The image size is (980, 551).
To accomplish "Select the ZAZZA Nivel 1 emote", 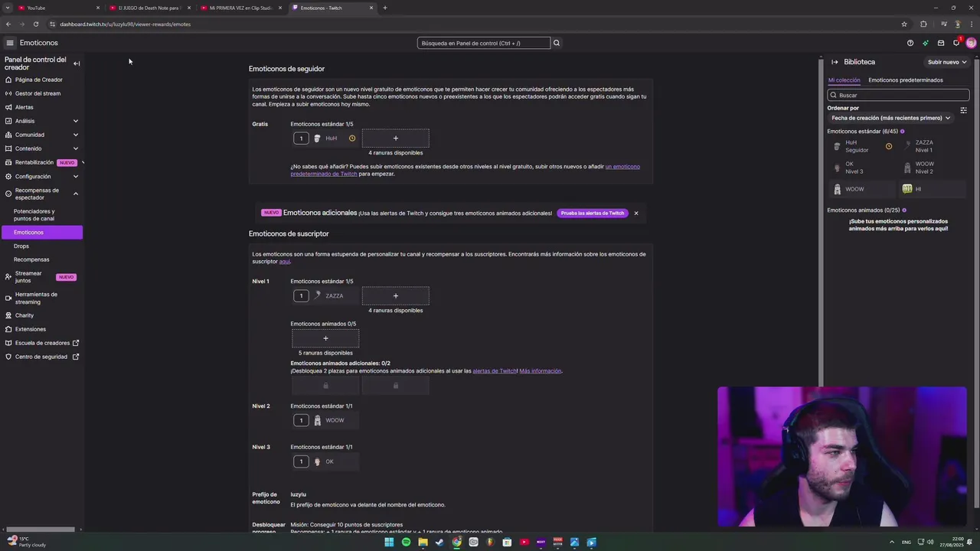I will tap(325, 296).
